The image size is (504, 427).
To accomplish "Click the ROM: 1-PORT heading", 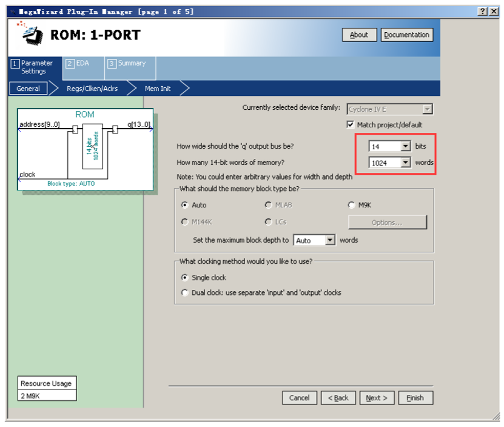I will tap(95, 35).
